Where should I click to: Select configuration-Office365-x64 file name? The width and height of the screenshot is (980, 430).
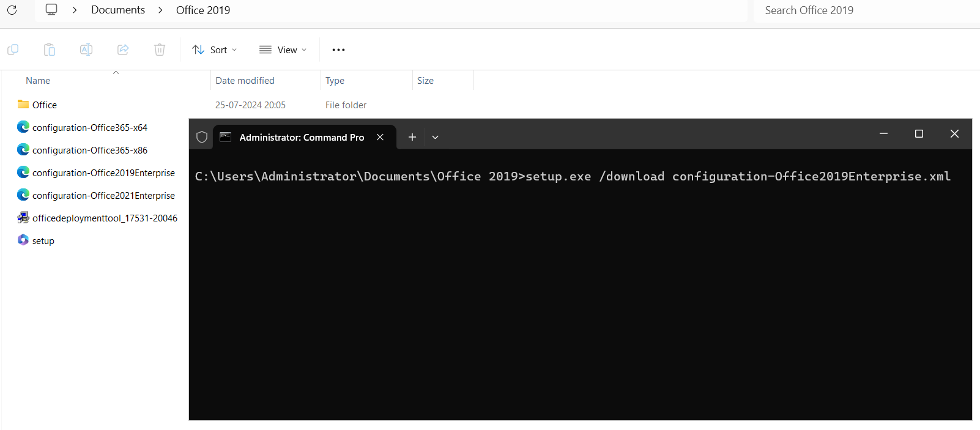pos(90,128)
